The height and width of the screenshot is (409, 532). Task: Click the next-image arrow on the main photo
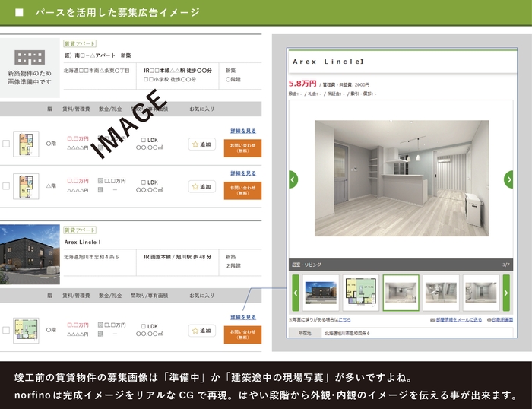(x=508, y=179)
